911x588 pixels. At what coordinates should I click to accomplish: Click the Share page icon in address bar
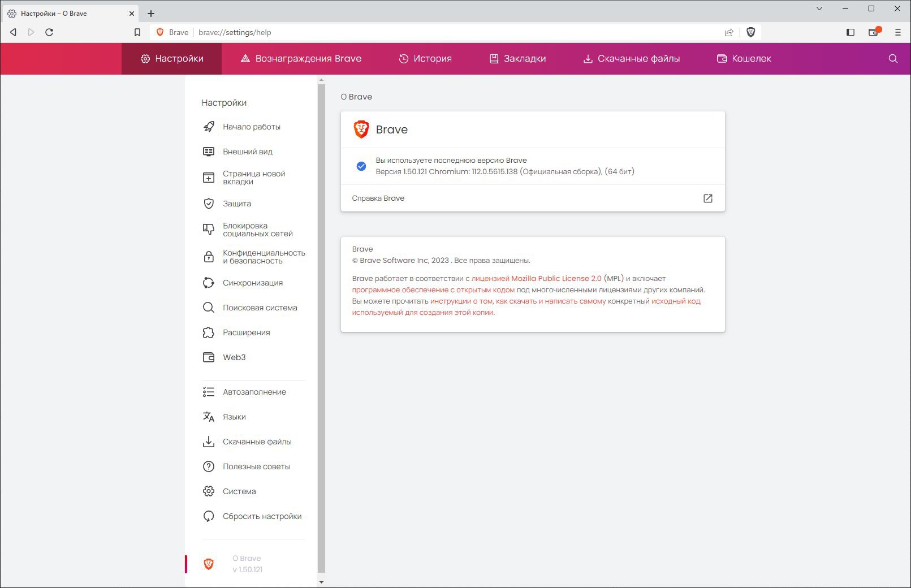[x=729, y=32]
